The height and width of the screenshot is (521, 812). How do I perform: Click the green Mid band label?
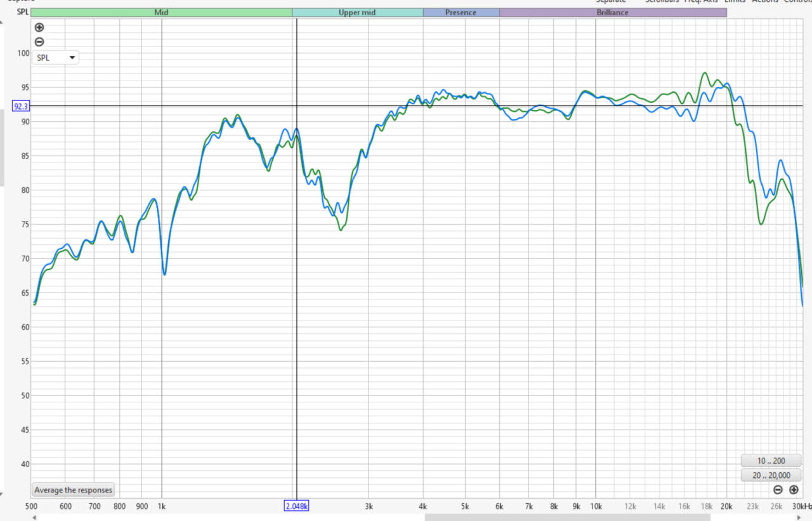pyautogui.click(x=161, y=13)
